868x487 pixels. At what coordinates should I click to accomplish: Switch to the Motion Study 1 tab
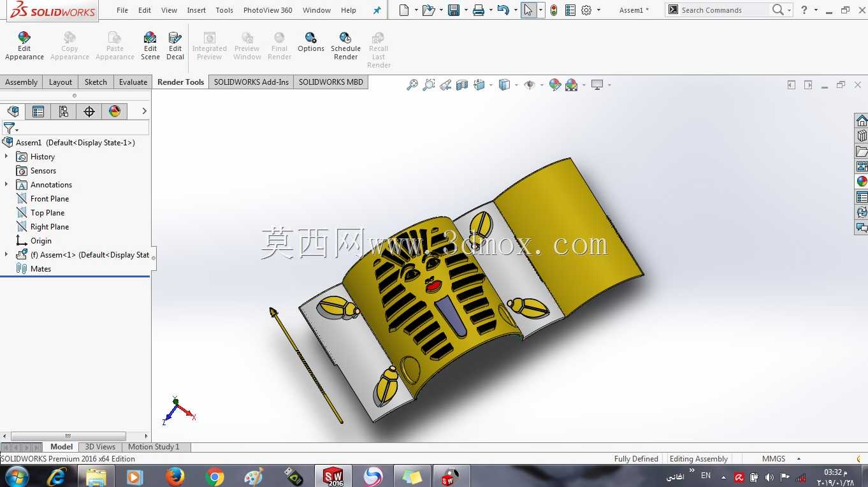(154, 447)
